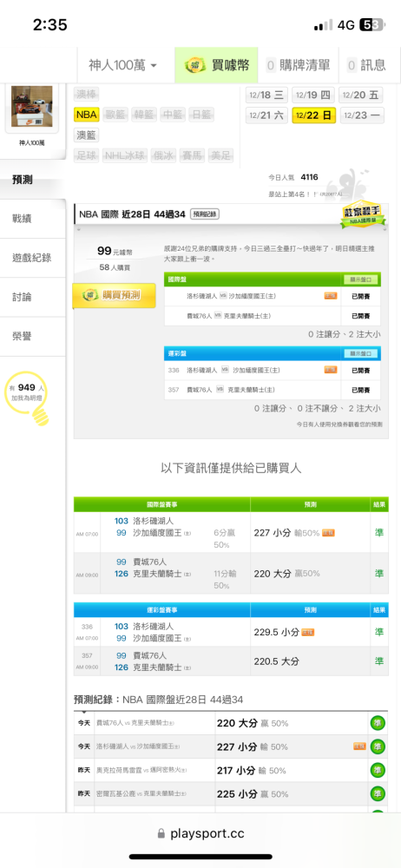The width and height of the screenshot is (401, 868).
Task: Click 主推 badge in 運彩盤 336 row
Action: point(331,370)
